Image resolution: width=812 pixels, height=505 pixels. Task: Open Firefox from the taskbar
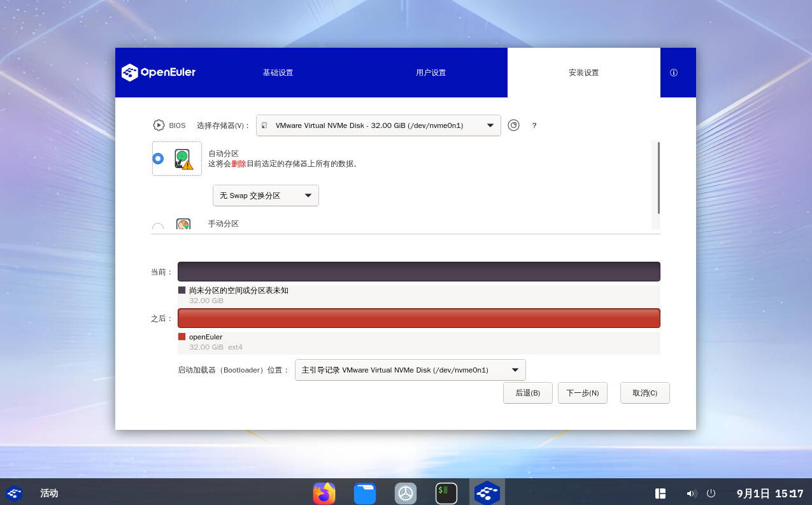pyautogui.click(x=324, y=493)
